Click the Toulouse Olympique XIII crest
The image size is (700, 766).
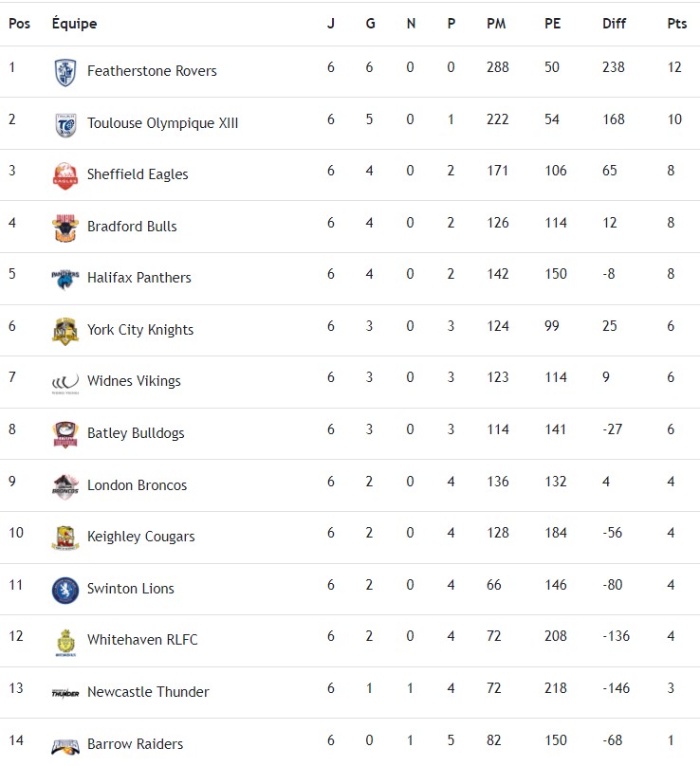pos(64,124)
